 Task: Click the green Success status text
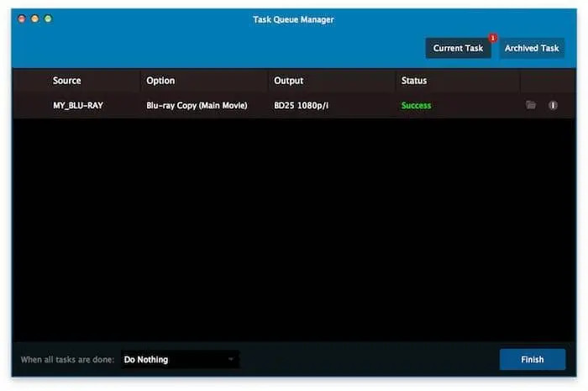(x=416, y=105)
